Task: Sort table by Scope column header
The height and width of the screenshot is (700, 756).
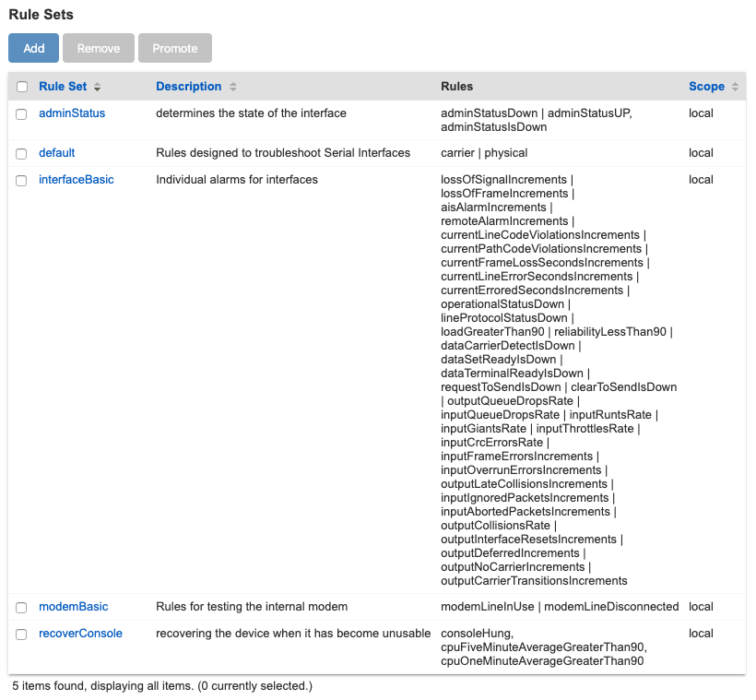Action: pos(706,87)
